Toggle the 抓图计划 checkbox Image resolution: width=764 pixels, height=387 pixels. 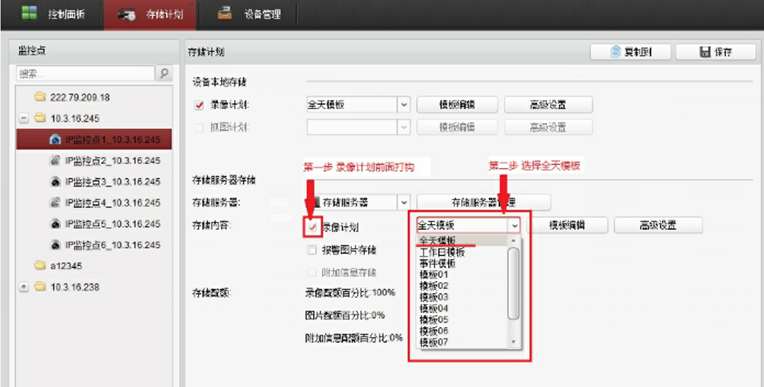click(x=199, y=128)
